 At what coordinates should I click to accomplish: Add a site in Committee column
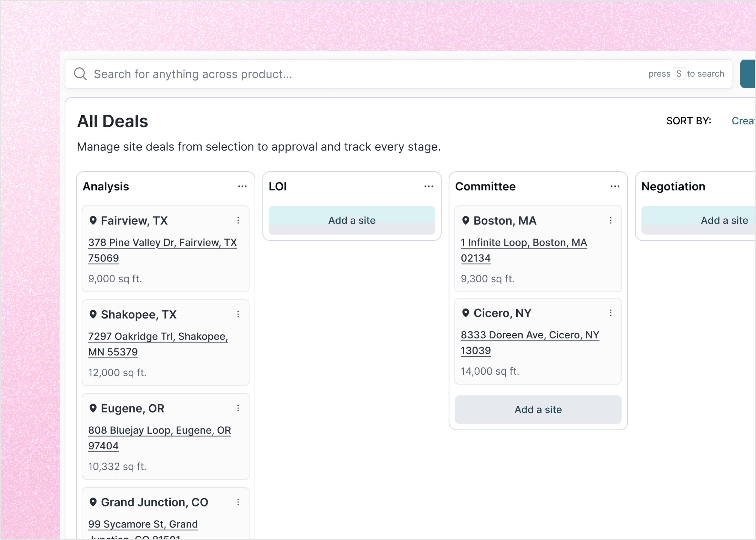tap(538, 410)
